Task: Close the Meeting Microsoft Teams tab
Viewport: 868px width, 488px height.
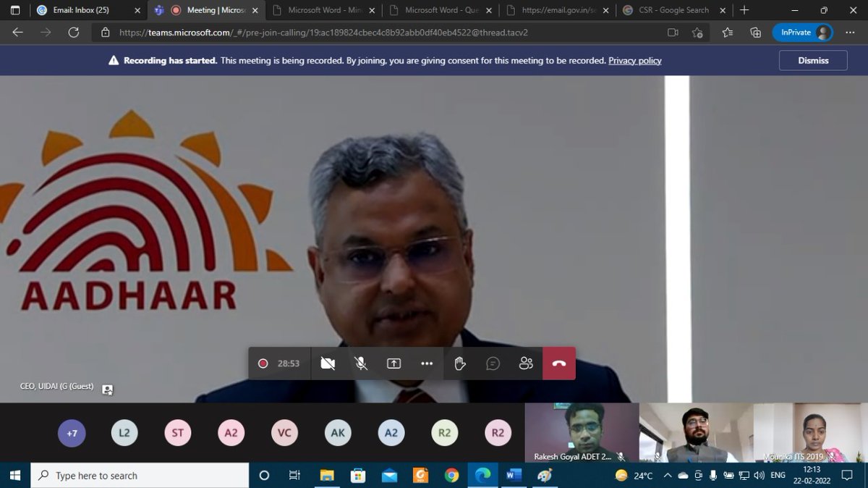Action: tap(255, 10)
